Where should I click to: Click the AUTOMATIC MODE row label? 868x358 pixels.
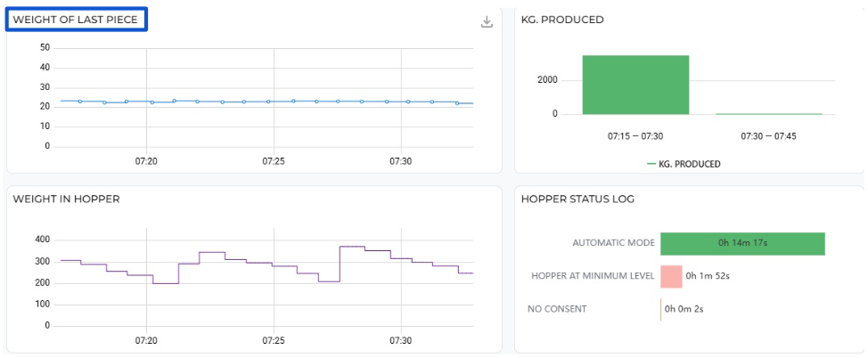coord(613,243)
